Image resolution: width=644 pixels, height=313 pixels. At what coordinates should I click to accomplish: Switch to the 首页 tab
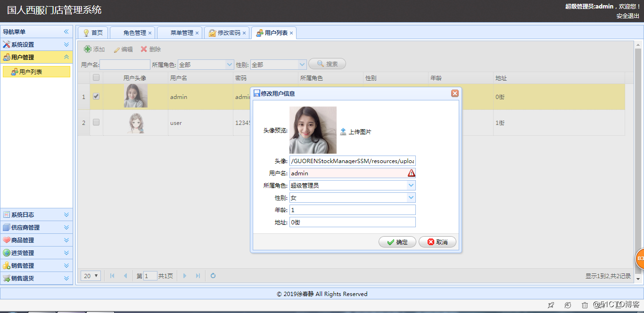[x=93, y=33]
